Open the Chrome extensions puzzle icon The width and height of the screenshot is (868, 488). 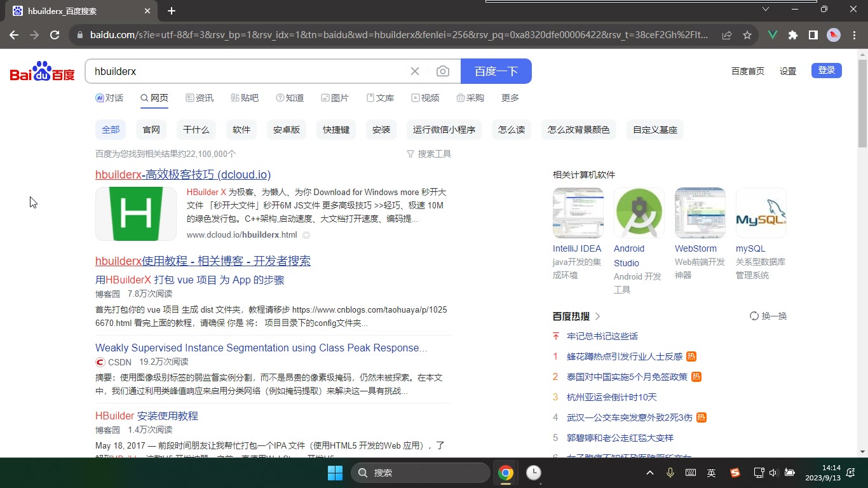tap(793, 35)
